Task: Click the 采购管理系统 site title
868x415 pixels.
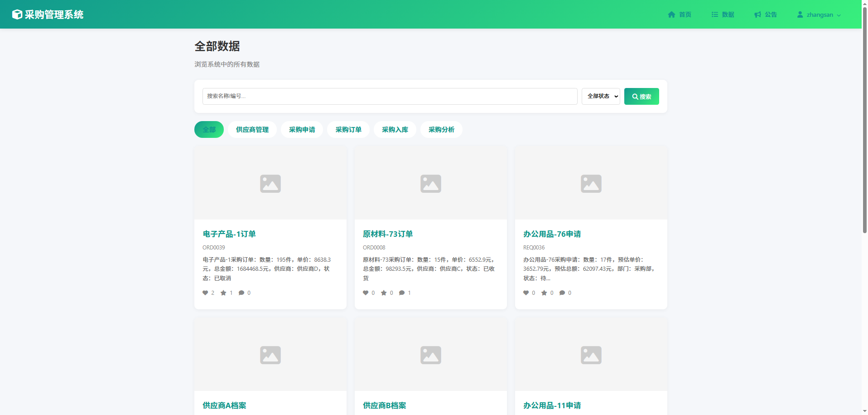Action: coord(54,15)
